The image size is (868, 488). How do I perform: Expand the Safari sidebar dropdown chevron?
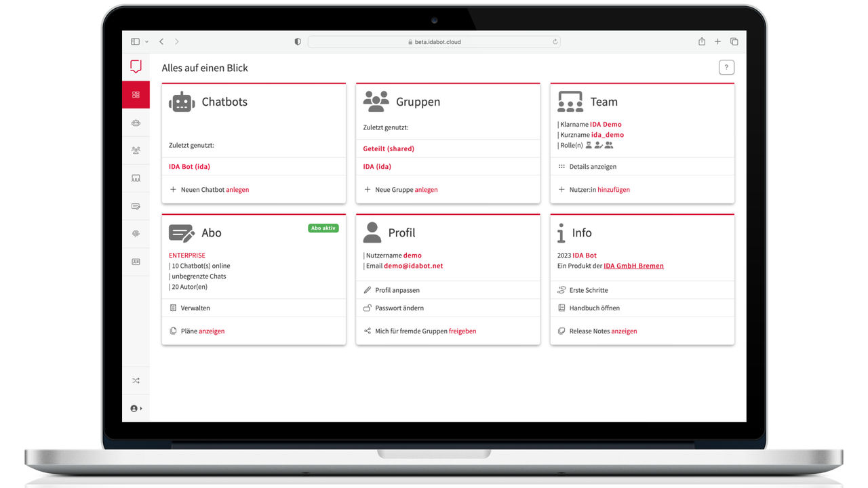pos(146,42)
